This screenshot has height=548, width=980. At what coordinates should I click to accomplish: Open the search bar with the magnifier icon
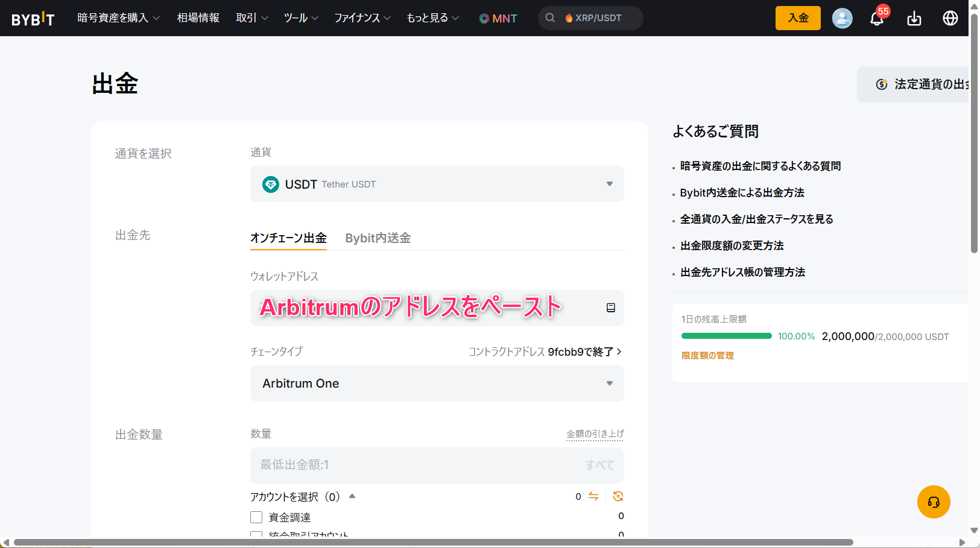[550, 18]
